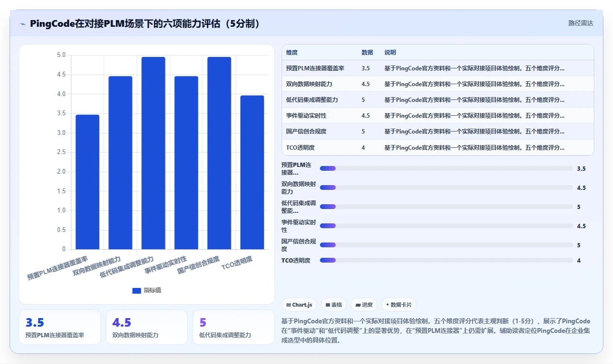
Task: Select the 表格 tag chip
Action: 334,305
